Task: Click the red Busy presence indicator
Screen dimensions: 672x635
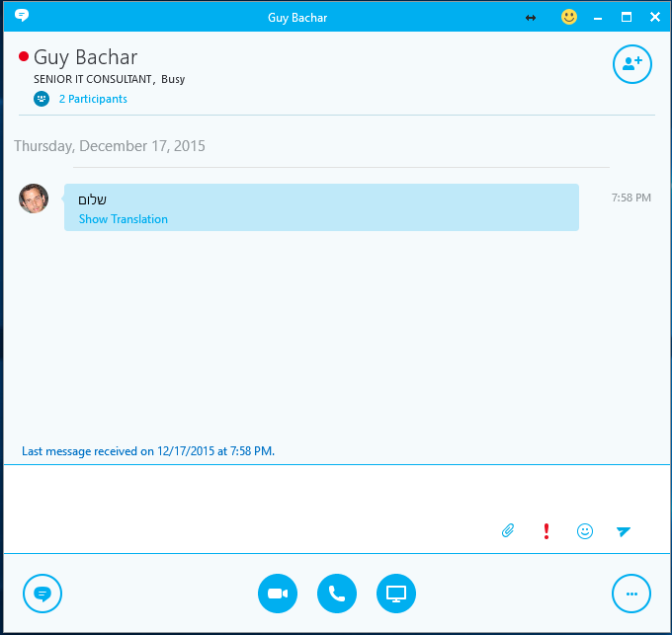Action: click(x=24, y=57)
